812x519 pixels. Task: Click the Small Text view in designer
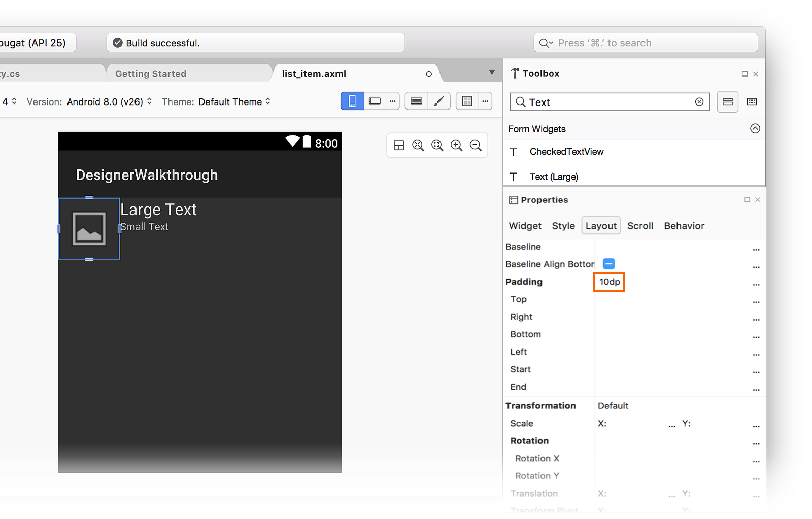(x=145, y=227)
